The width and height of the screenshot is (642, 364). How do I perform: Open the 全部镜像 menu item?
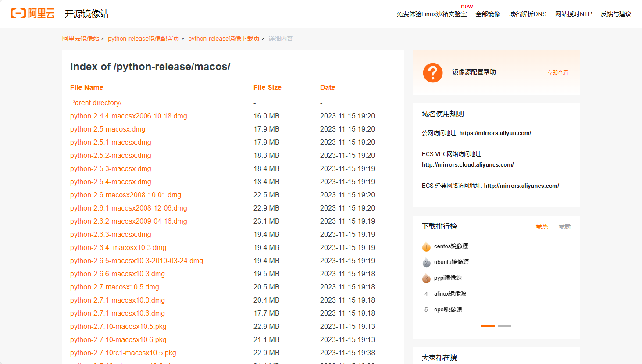pos(488,14)
